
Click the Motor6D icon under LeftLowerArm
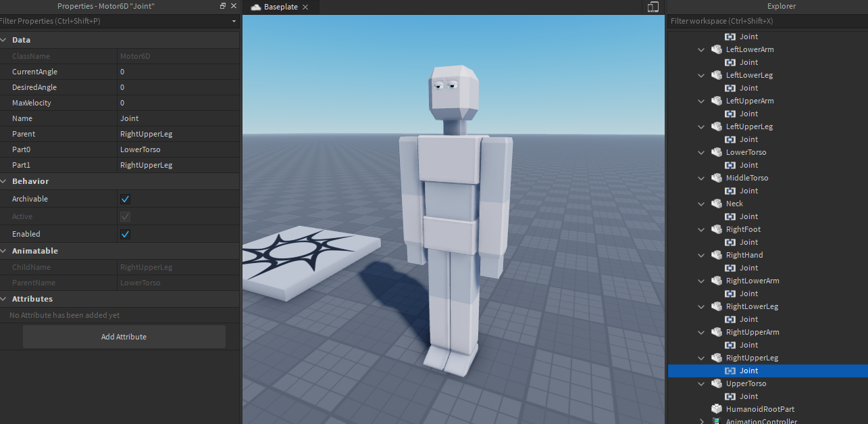click(730, 62)
